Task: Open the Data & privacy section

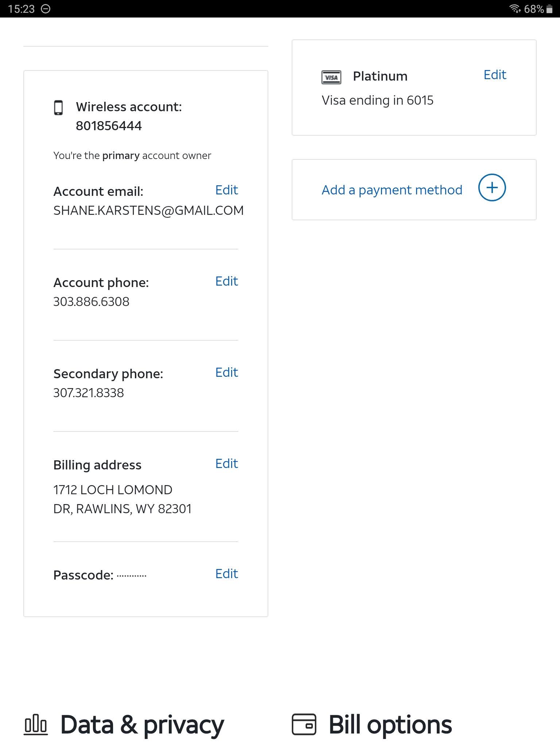Action: pos(142,724)
